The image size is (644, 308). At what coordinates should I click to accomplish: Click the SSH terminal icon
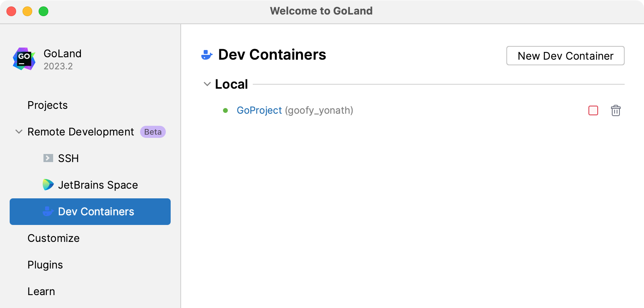click(x=48, y=158)
